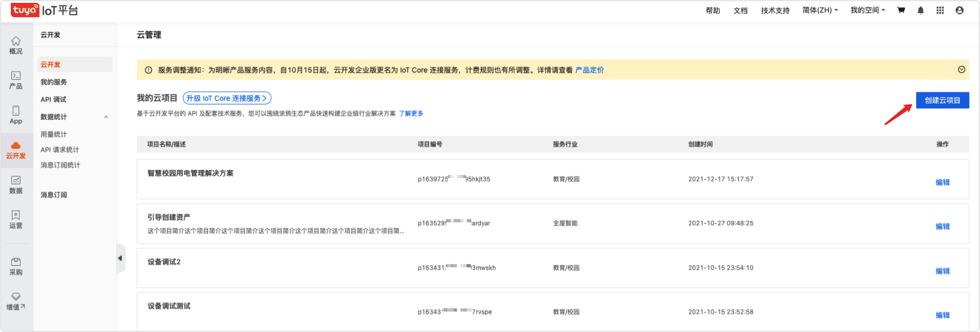The width and height of the screenshot is (980, 332).
Task: Open the 概况 overview sidebar icon
Action: (x=16, y=45)
